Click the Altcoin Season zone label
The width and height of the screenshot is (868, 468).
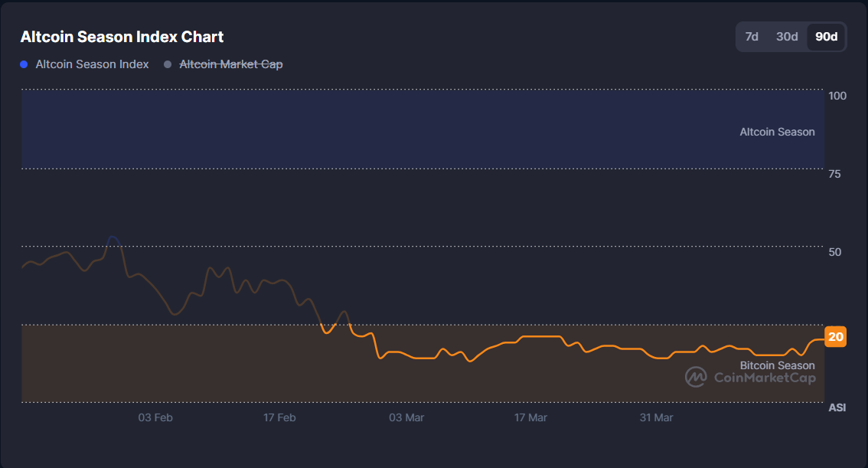click(x=777, y=132)
